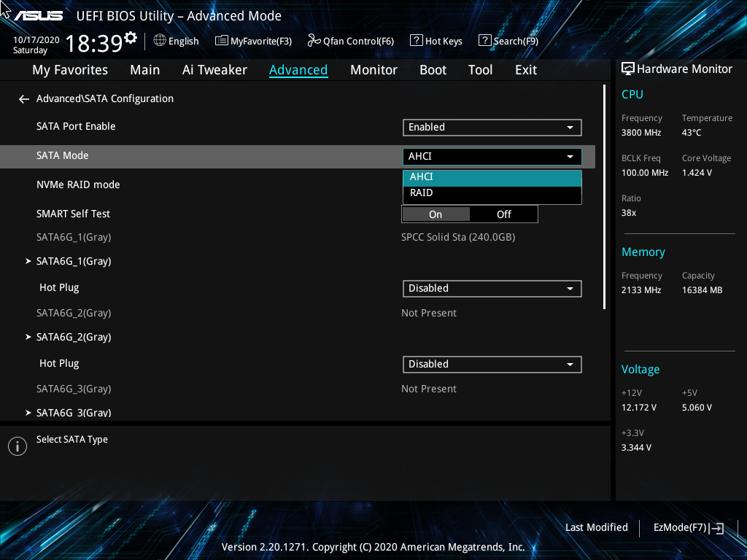Image resolution: width=747 pixels, height=560 pixels.
Task: Click the 2133 MHz memory frequency
Action: (x=641, y=290)
